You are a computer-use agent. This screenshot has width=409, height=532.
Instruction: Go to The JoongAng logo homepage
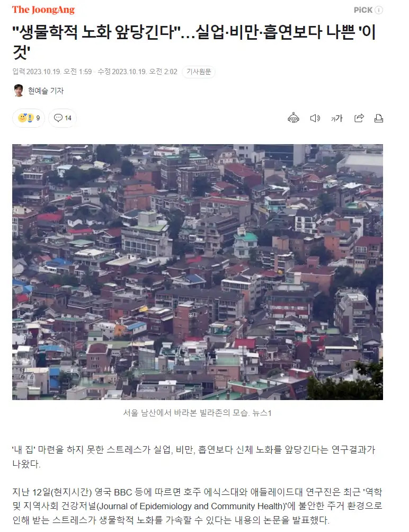(x=43, y=10)
